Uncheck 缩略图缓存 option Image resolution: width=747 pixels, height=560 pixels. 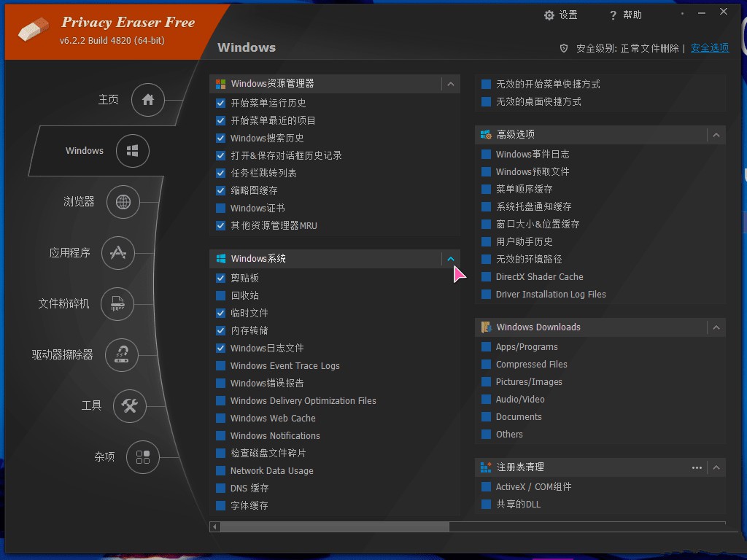click(220, 190)
